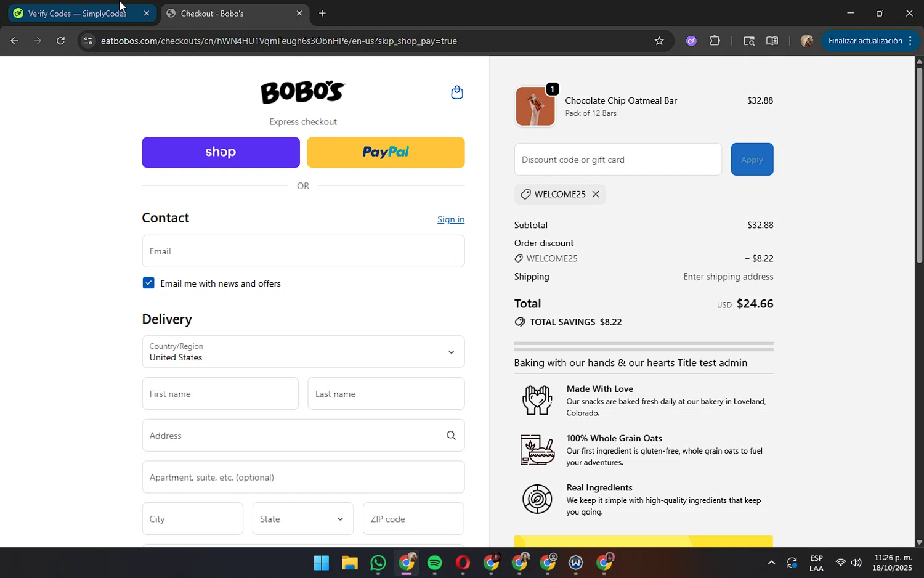
Task: Click the 100% Whole Grain Oats heading
Action: 614,438
